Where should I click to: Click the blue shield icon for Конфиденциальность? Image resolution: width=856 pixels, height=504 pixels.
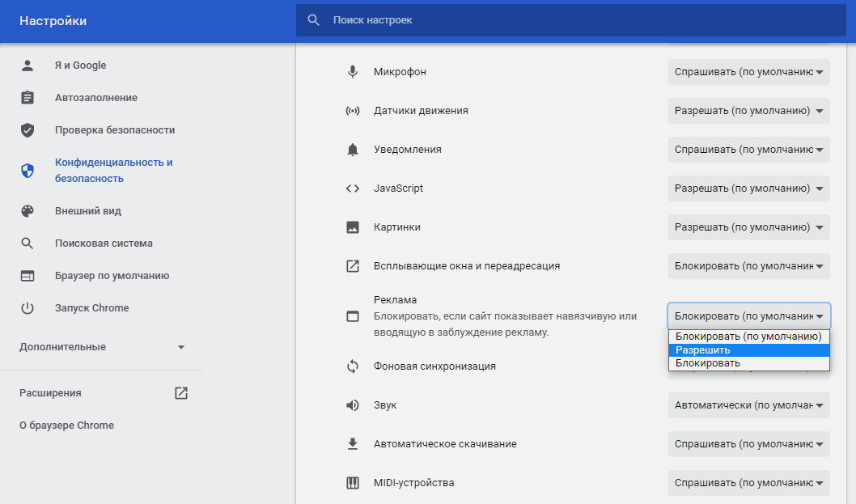tap(28, 171)
